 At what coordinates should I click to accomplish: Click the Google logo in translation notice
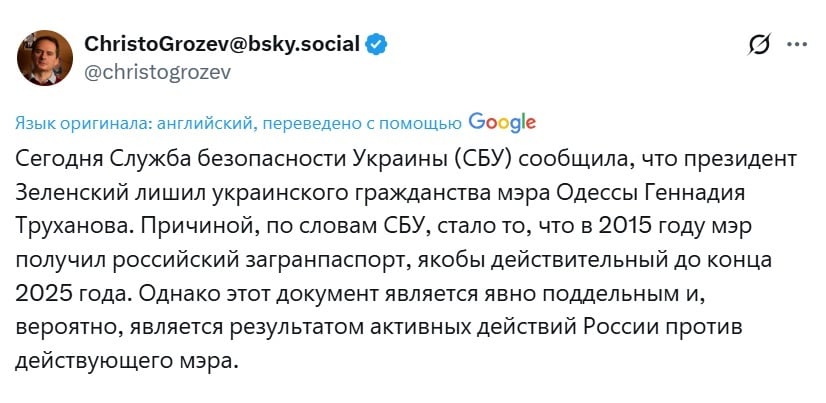[502, 122]
